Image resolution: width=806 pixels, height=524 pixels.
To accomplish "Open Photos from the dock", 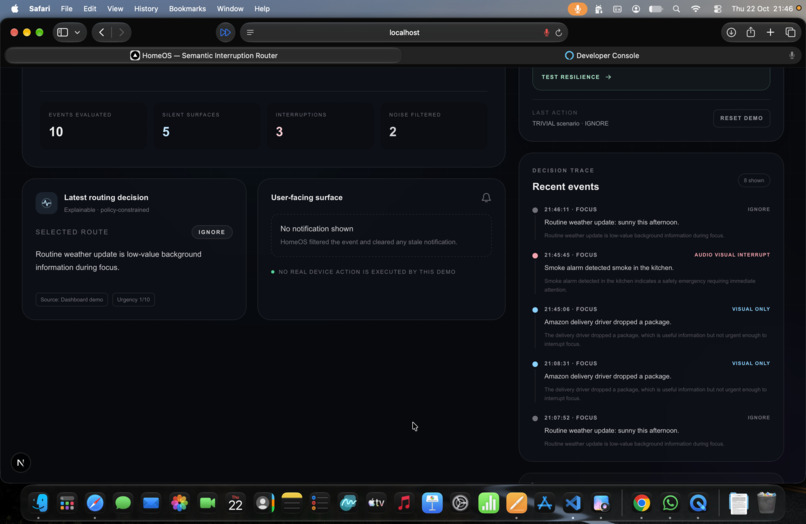I will click(179, 503).
